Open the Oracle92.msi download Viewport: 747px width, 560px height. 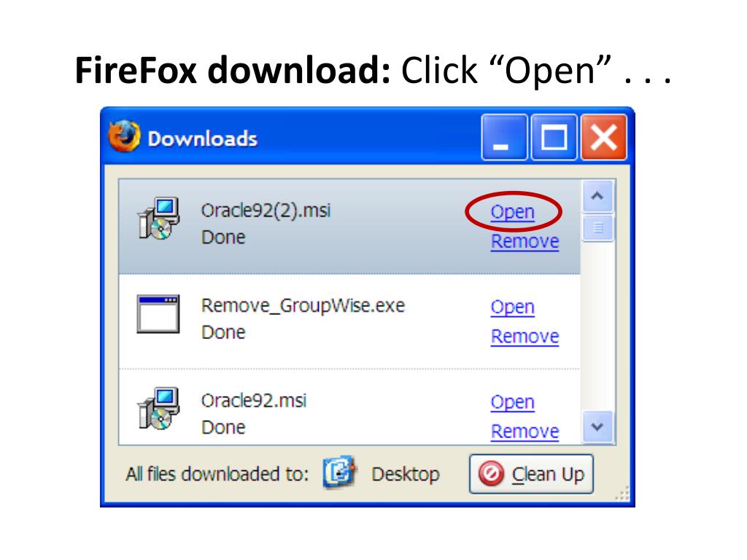click(x=513, y=402)
